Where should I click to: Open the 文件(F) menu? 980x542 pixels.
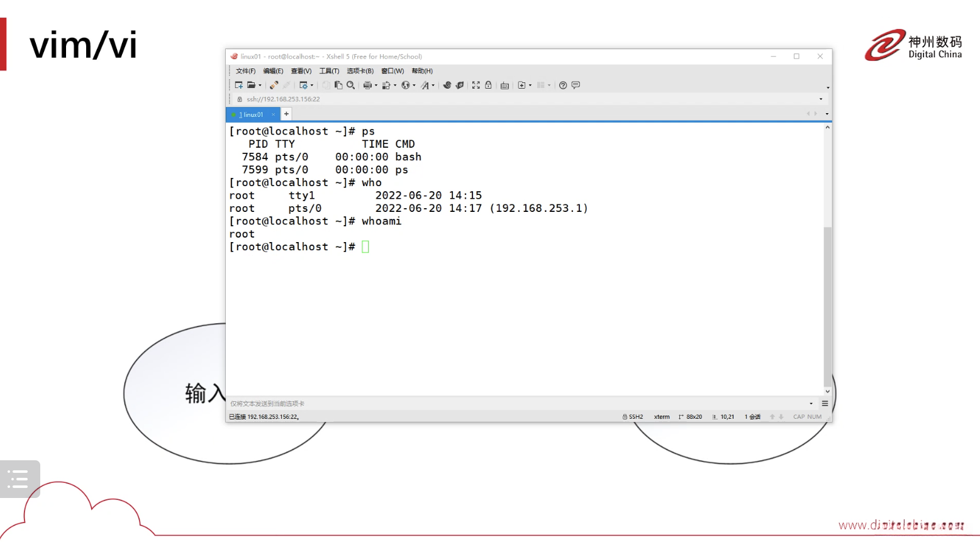click(x=245, y=71)
